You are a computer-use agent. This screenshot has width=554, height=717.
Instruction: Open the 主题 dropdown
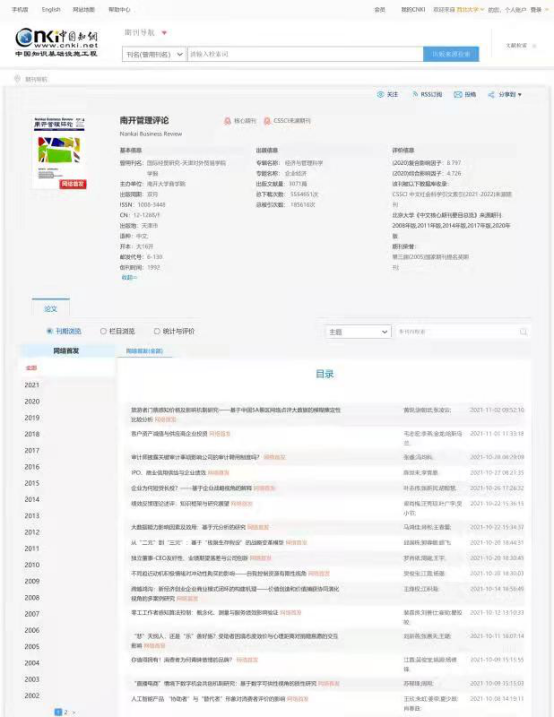click(x=358, y=332)
